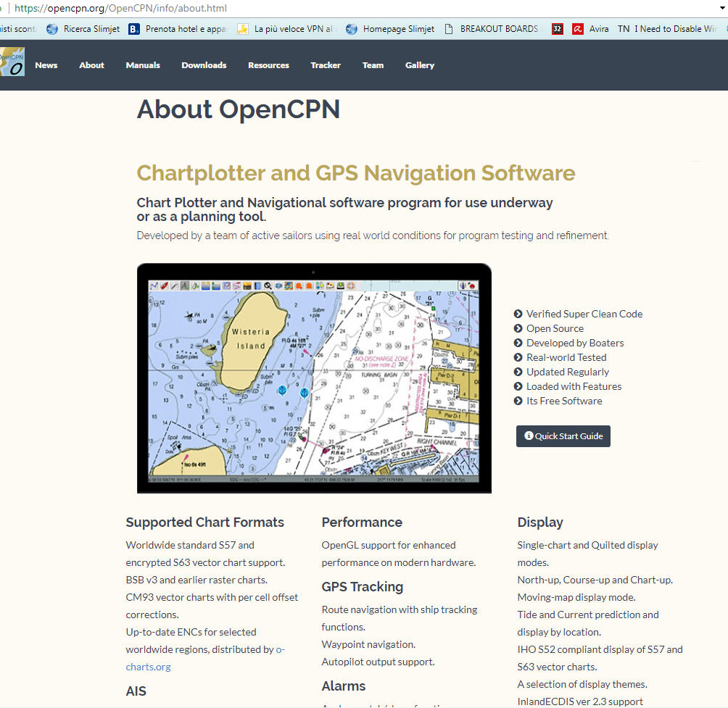728x708 pixels.
Task: Click the arrow icon beside Real-world Tested
Action: pos(518,357)
